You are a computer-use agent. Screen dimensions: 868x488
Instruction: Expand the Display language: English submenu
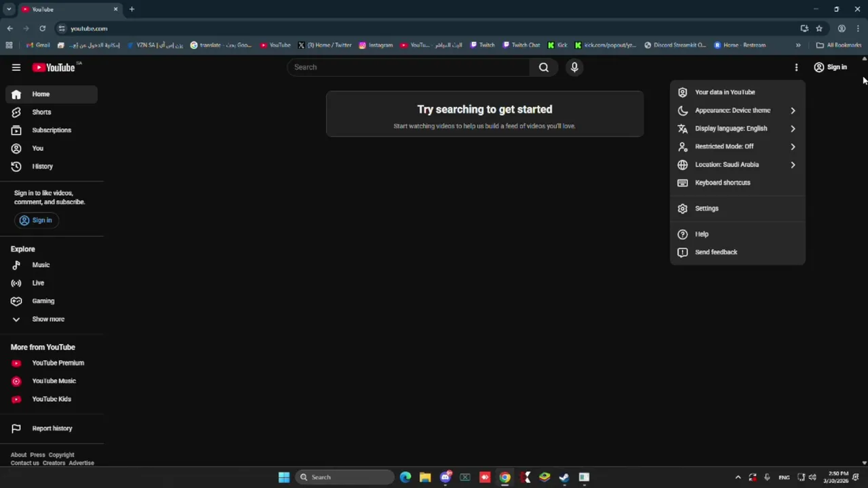(738, 128)
